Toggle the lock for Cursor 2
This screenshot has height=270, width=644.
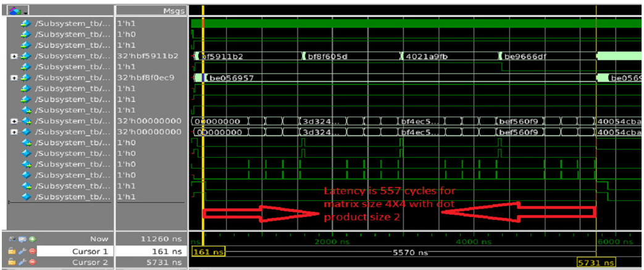click(12, 262)
